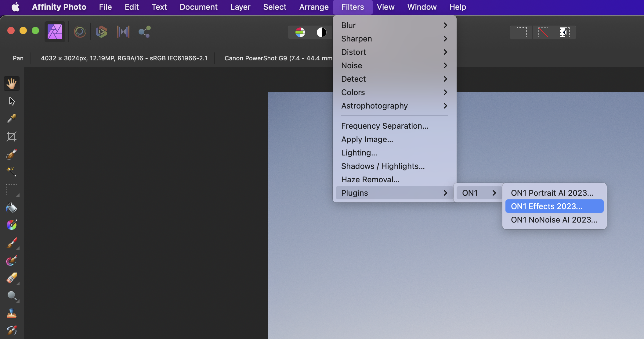
Task: Click Select All marquee toolbar icon
Action: [x=522, y=32]
